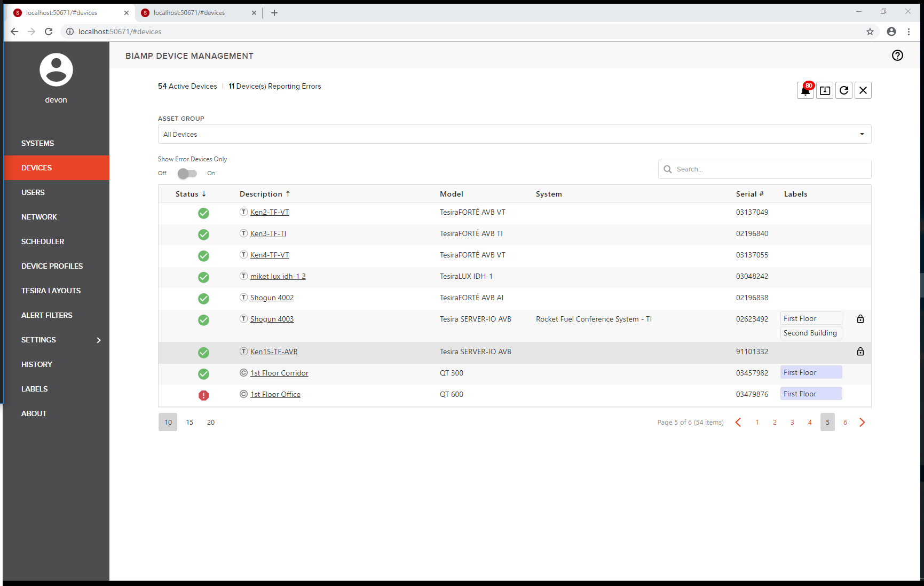Show 20 items per page
The image size is (924, 586).
point(211,423)
